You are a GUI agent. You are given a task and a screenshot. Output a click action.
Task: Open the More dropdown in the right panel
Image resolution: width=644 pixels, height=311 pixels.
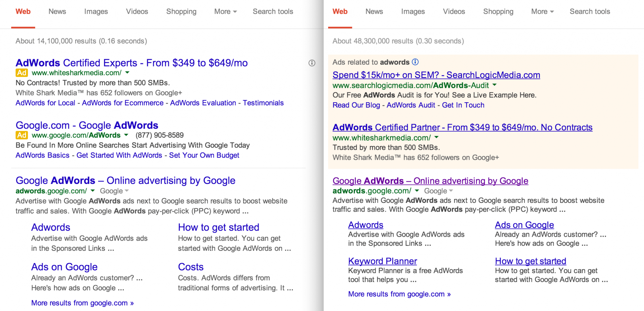542,12
